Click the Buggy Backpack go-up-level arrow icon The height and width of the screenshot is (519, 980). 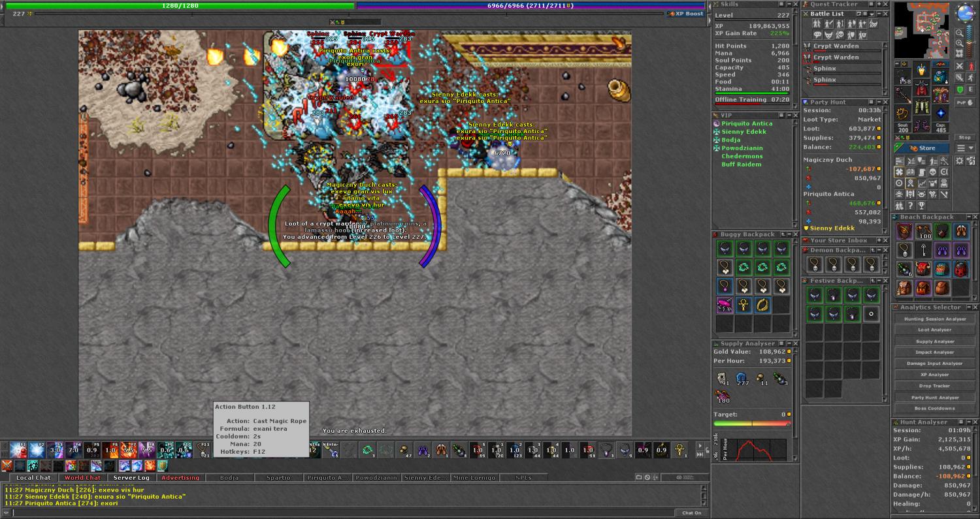tap(783, 234)
